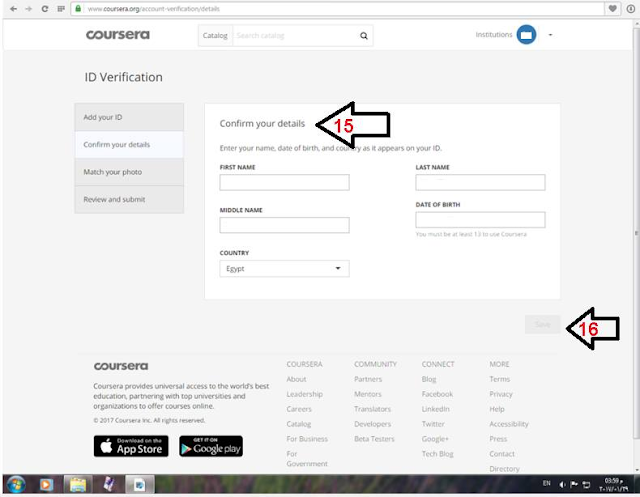Viewport: 640px width, 497px height.
Task: Select the Add your ID step
Action: [x=129, y=117]
